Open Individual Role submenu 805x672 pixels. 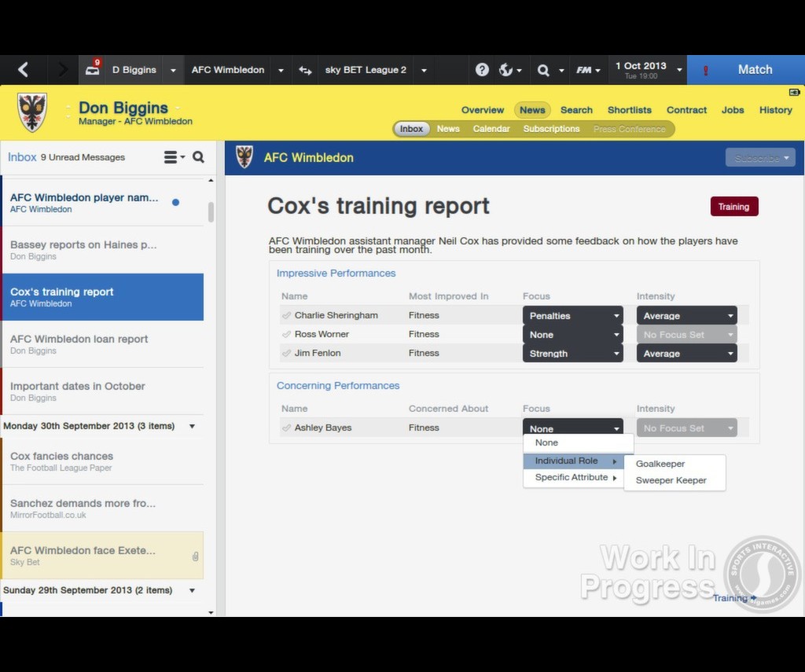573,461
